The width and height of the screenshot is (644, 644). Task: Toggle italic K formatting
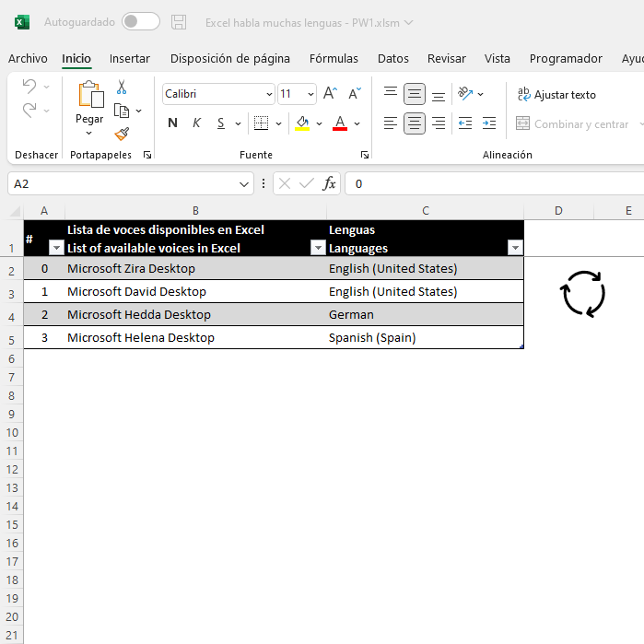click(x=197, y=123)
